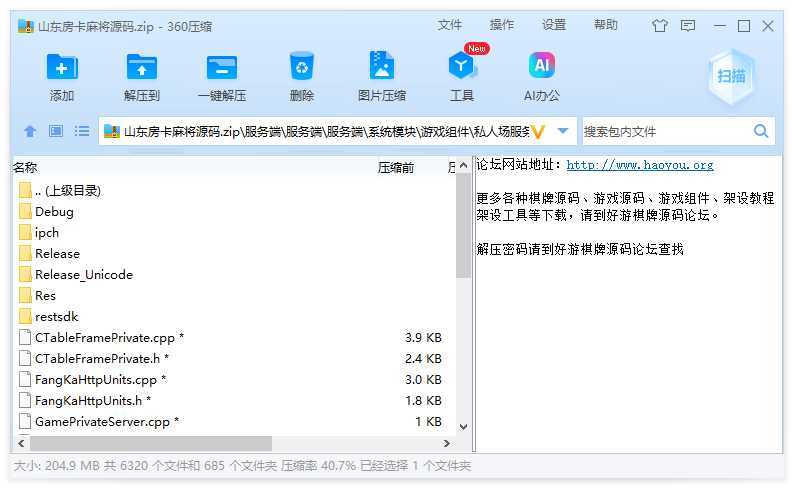Viewport: 794px width, 488px height.
Task: Click file icon of CTableFramePrivate.cpp
Action: coord(25,337)
